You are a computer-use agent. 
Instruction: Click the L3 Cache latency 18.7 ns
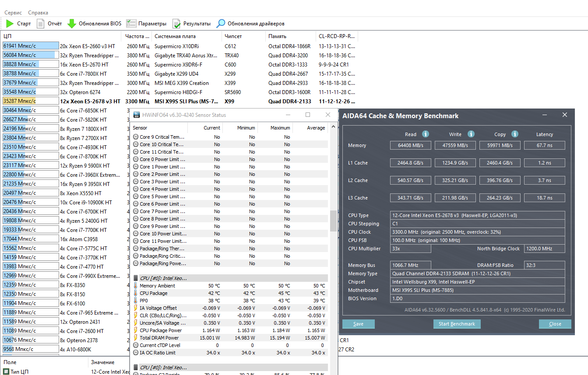[x=545, y=198]
